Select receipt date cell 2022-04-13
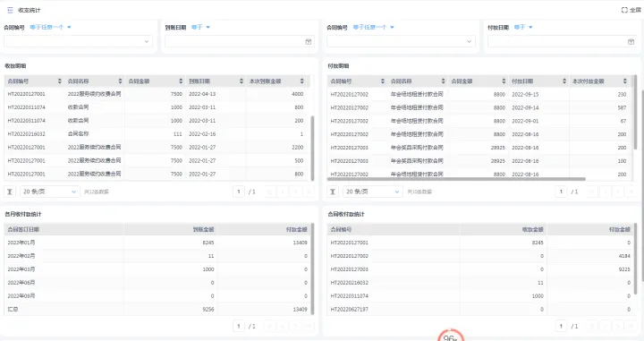The height and width of the screenshot is (341, 644). click(202, 94)
